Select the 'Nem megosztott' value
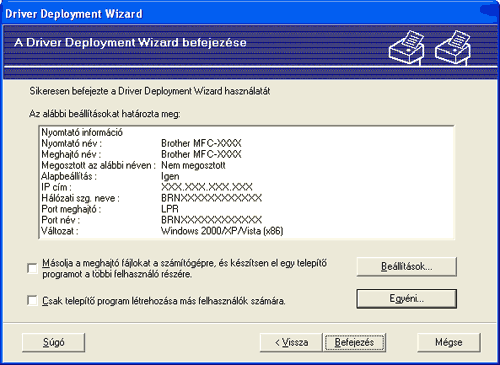The image size is (500, 365). tap(193, 165)
